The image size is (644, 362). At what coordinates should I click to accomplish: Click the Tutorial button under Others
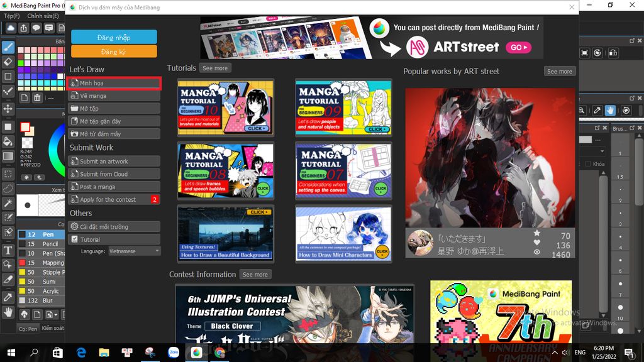[x=114, y=239]
